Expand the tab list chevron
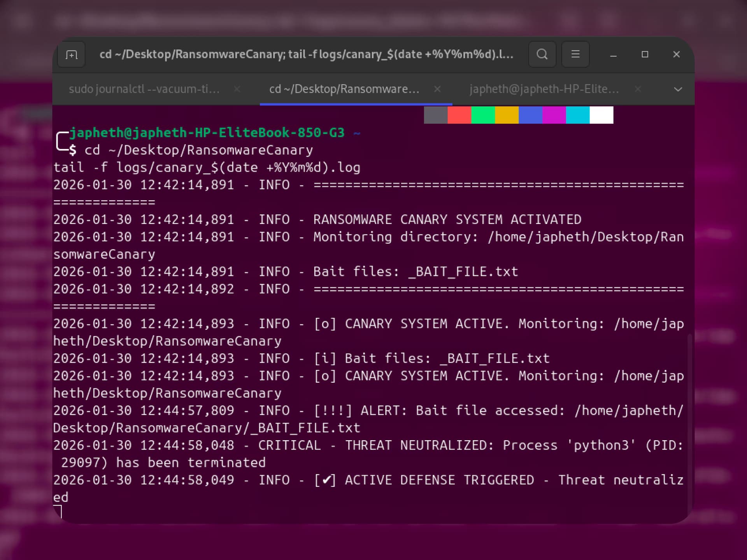 click(x=678, y=89)
